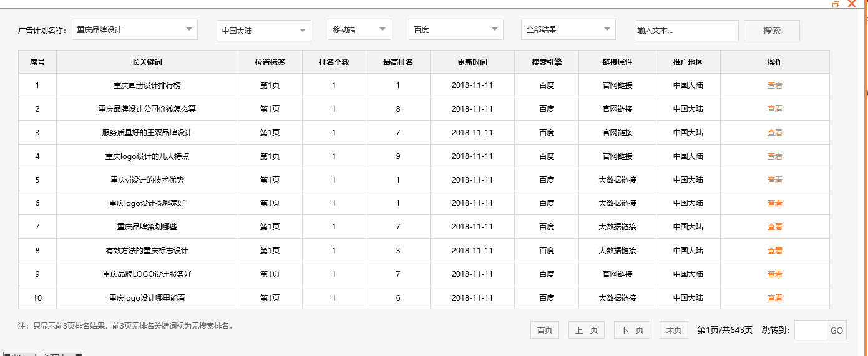
Task: Select keyword 重庆logo设计找哪家好
Action: pos(147,203)
